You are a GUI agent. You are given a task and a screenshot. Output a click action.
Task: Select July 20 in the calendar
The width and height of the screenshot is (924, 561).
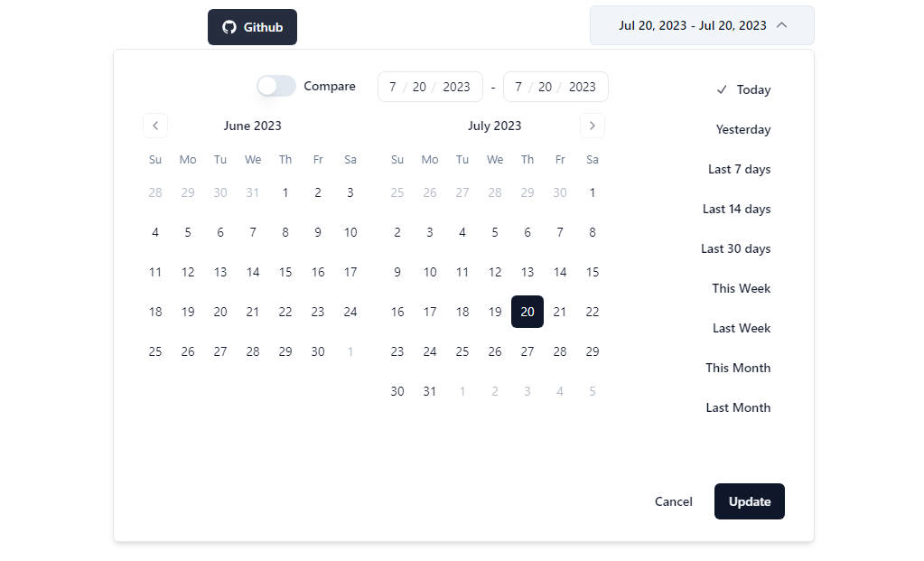(x=527, y=312)
